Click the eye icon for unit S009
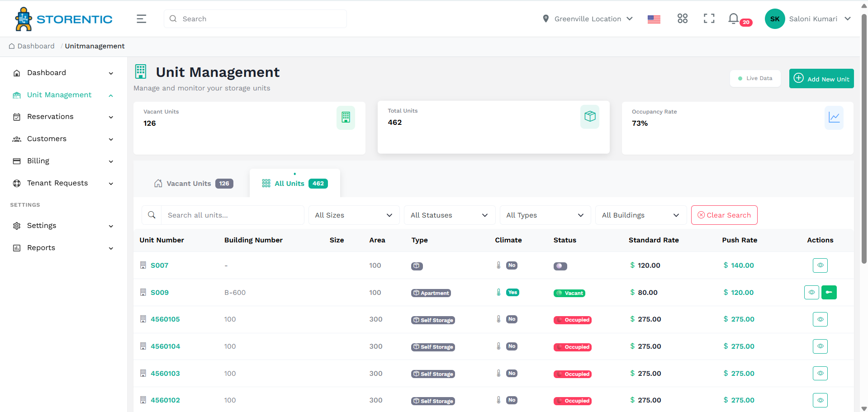This screenshot has width=868, height=412. coord(811,292)
